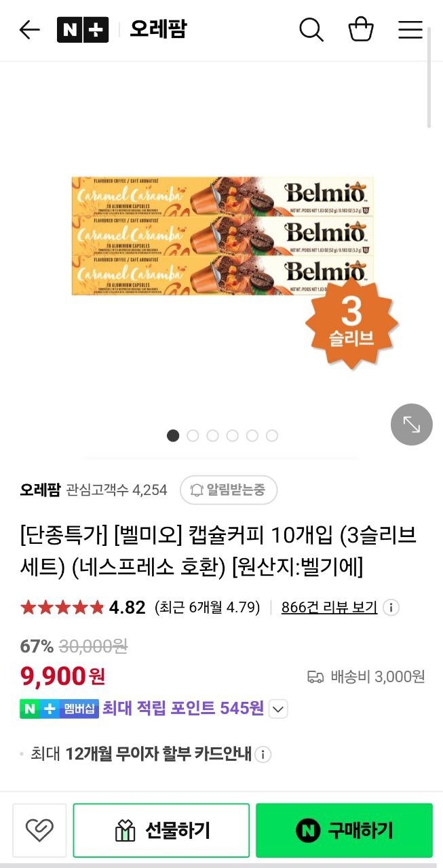The width and height of the screenshot is (443, 868).
Task: Select the last image pagination dot
Action: [272, 435]
